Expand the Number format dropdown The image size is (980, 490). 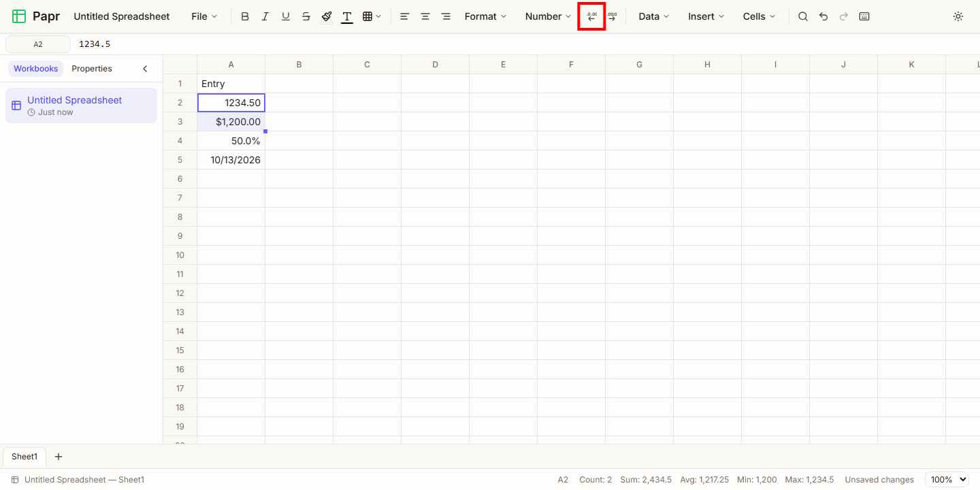click(548, 16)
